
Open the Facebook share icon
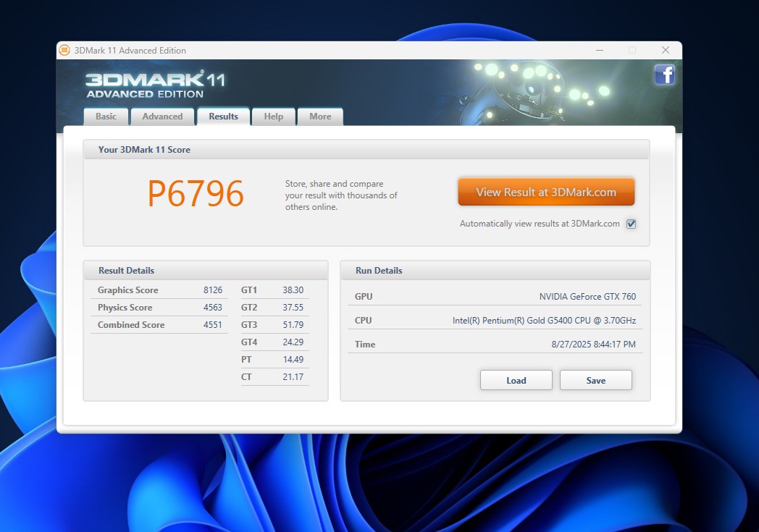664,75
